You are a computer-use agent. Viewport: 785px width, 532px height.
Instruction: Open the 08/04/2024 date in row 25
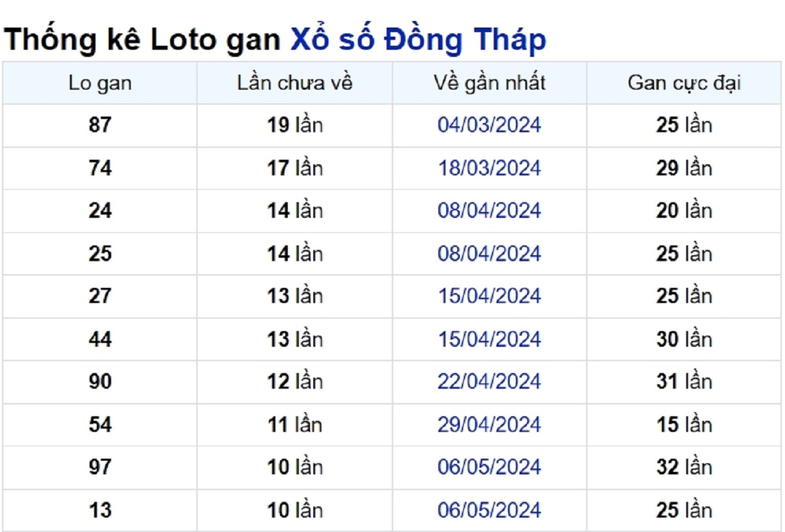(x=489, y=253)
